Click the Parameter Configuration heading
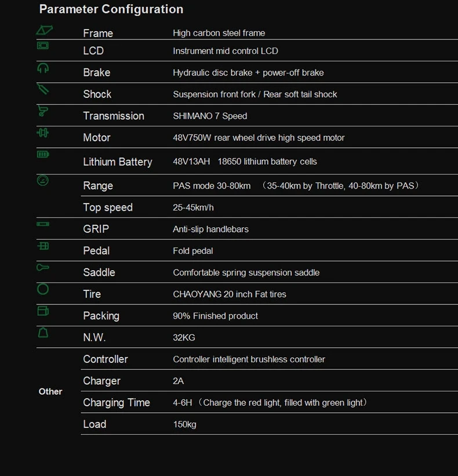This screenshot has height=476, width=458. tap(111, 9)
